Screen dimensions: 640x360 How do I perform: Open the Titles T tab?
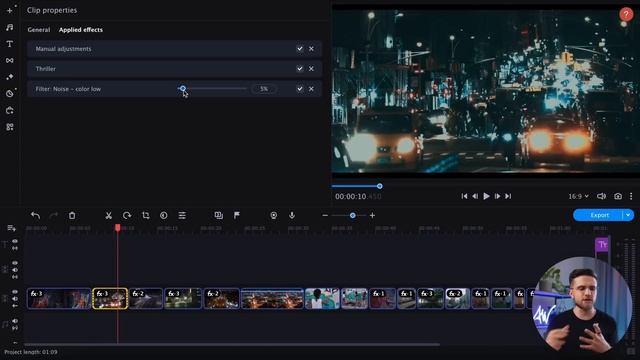[9, 44]
